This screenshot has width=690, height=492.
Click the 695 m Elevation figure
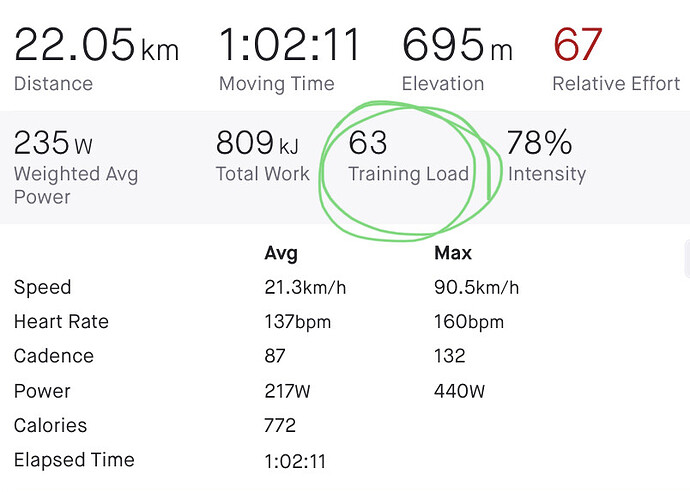[457, 44]
